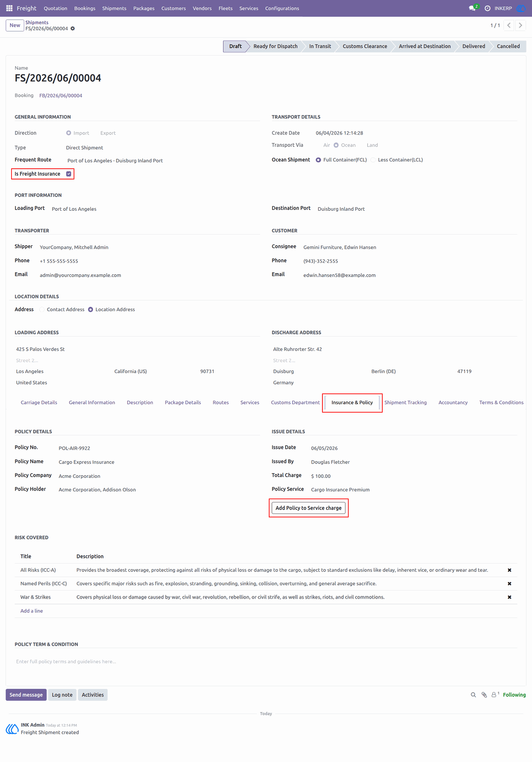This screenshot has height=762, width=532.
Task: Switch to the Customs Department tab
Action: point(295,402)
